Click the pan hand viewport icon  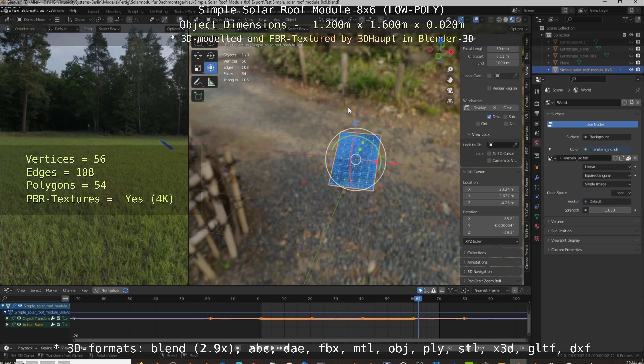(x=450, y=80)
